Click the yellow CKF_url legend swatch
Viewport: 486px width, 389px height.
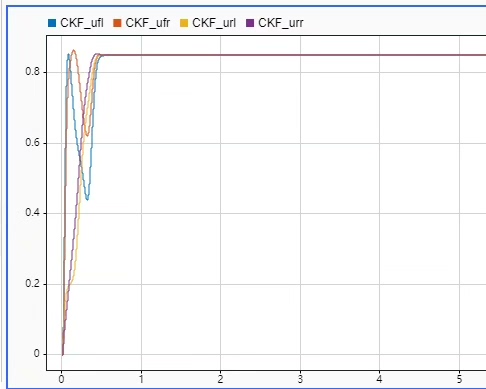[184, 23]
